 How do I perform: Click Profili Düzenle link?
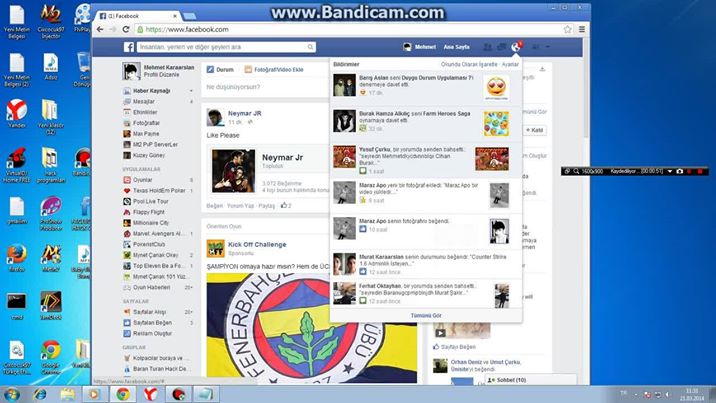(x=160, y=74)
